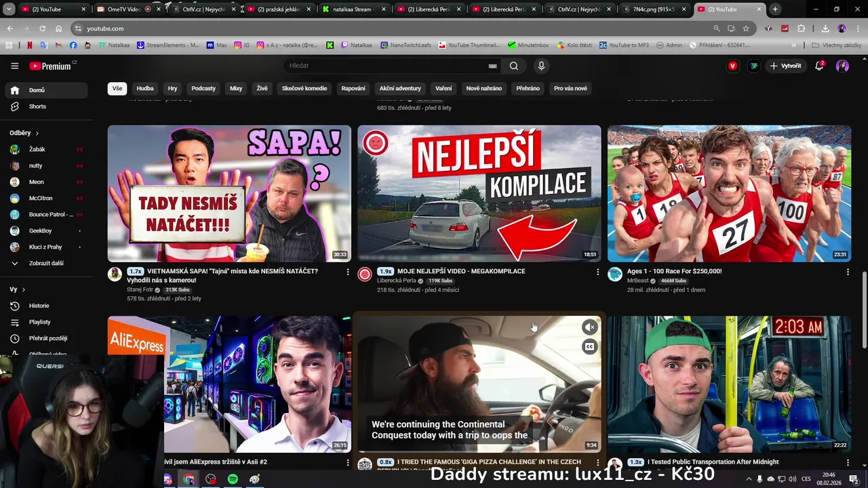Select the Hudba filter chip
The width and height of the screenshot is (868, 488).
(x=145, y=88)
